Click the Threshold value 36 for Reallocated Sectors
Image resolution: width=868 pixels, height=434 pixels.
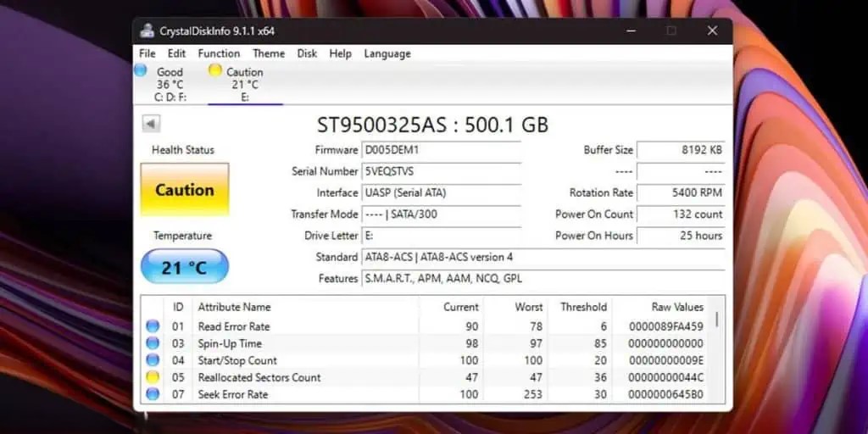tap(599, 377)
